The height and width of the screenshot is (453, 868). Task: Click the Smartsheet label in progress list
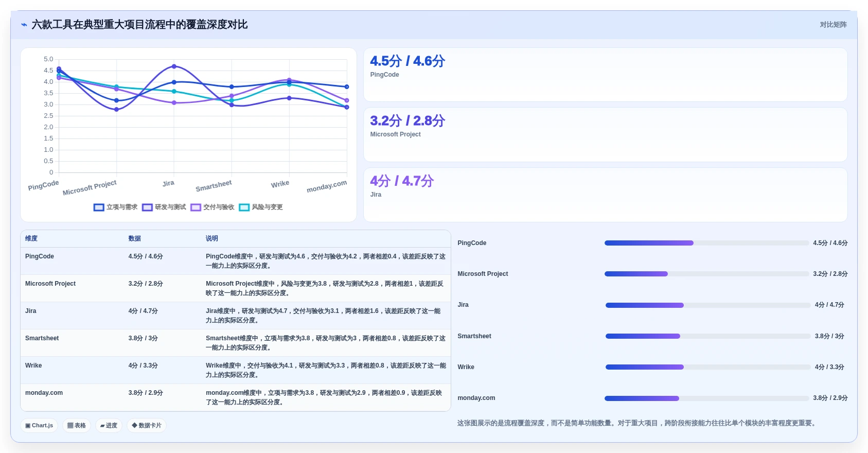pos(474,336)
